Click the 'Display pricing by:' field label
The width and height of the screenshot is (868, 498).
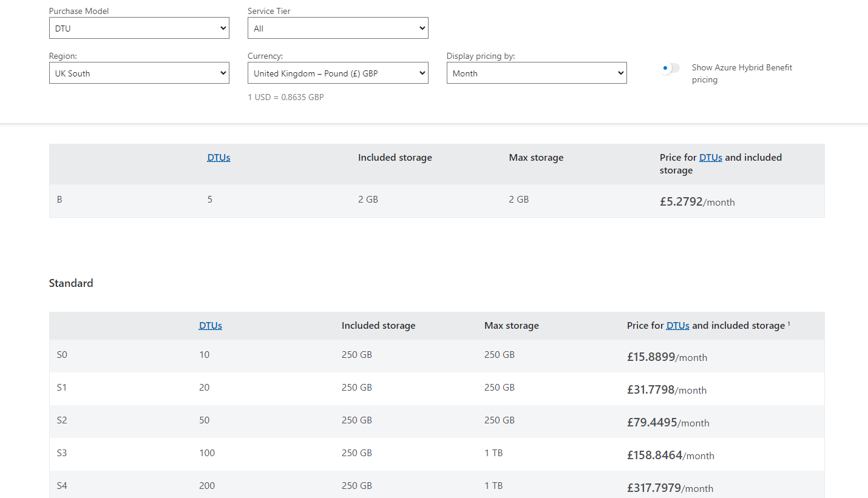coord(481,56)
